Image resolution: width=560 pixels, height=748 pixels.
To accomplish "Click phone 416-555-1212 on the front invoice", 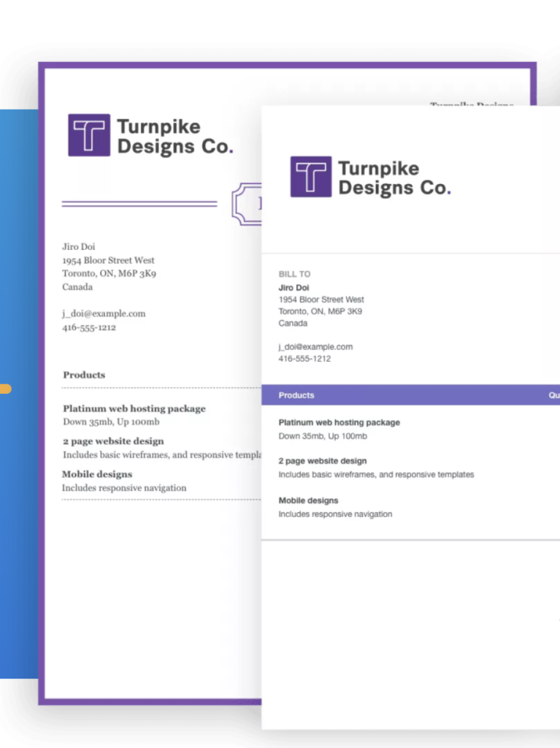I will pyautogui.click(x=304, y=359).
